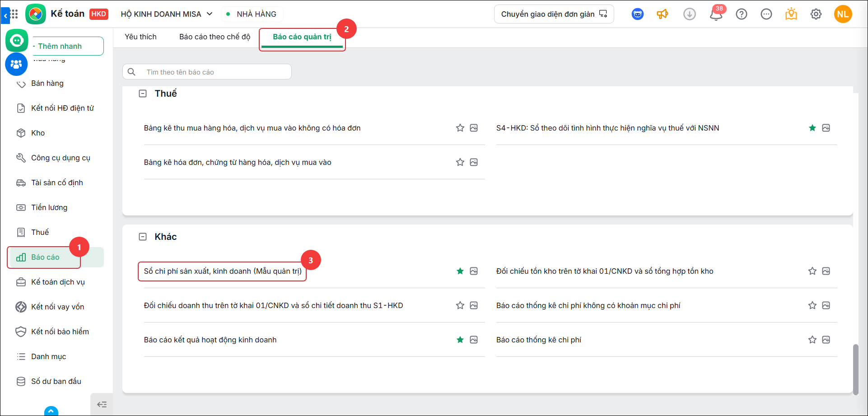The image size is (868, 416).
Task: Open Sổ chi phí sản xuất, kinh doanh report
Action: [223, 271]
